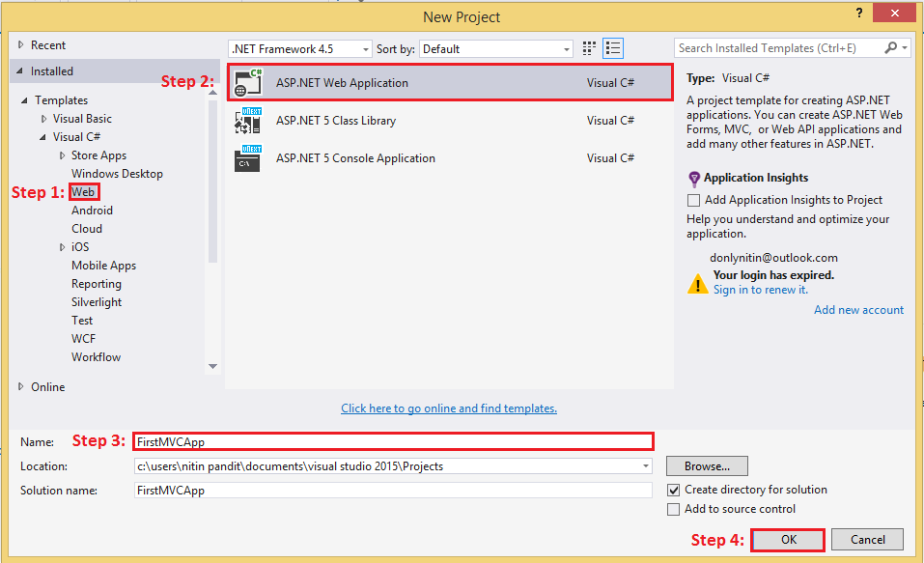Screen dimensions: 924x563
Task: Click the ASP.NET 5 Class Library icon
Action: (248, 121)
